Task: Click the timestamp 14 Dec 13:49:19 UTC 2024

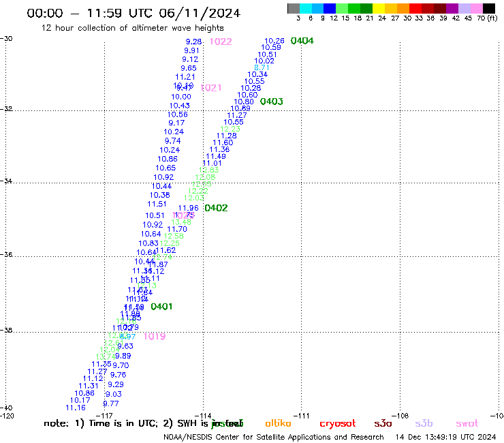Action: pyautogui.click(x=445, y=437)
